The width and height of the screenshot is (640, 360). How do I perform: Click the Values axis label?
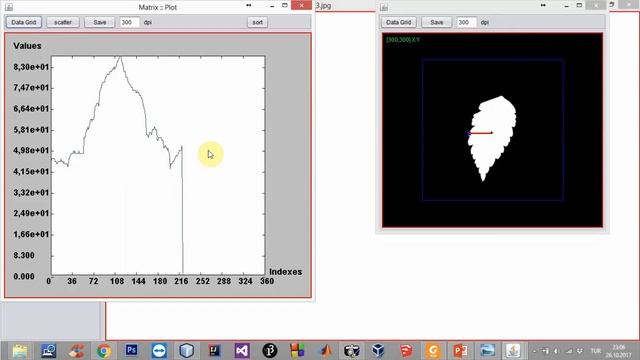(27, 46)
